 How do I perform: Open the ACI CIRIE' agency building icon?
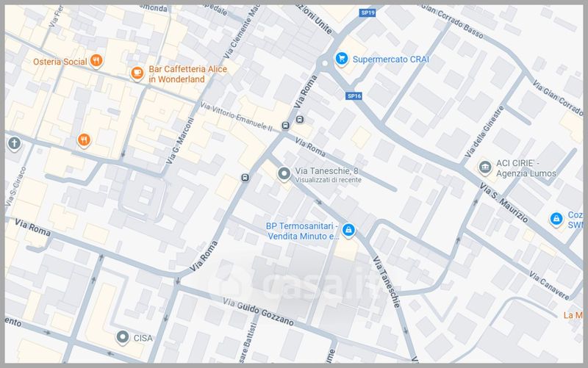pos(485,167)
